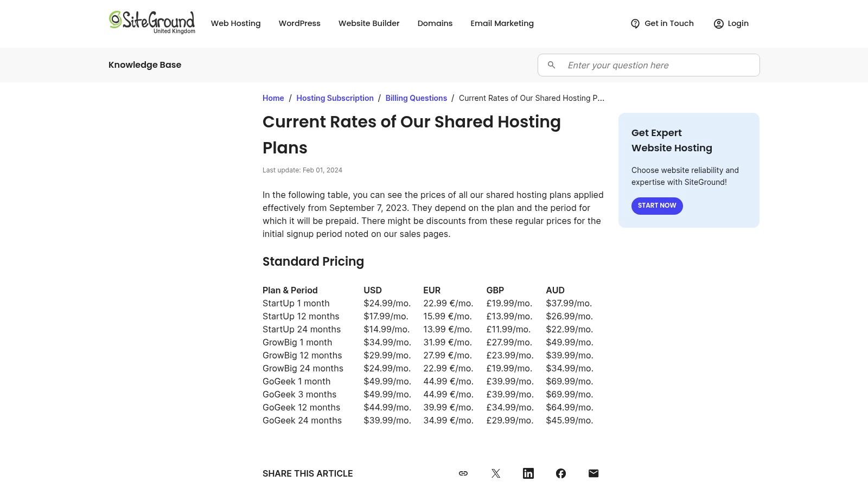Click the search magnifier icon

coord(551,65)
